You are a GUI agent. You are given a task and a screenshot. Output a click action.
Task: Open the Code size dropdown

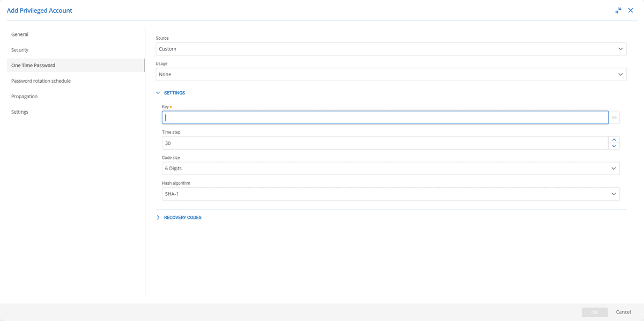pyautogui.click(x=390, y=169)
